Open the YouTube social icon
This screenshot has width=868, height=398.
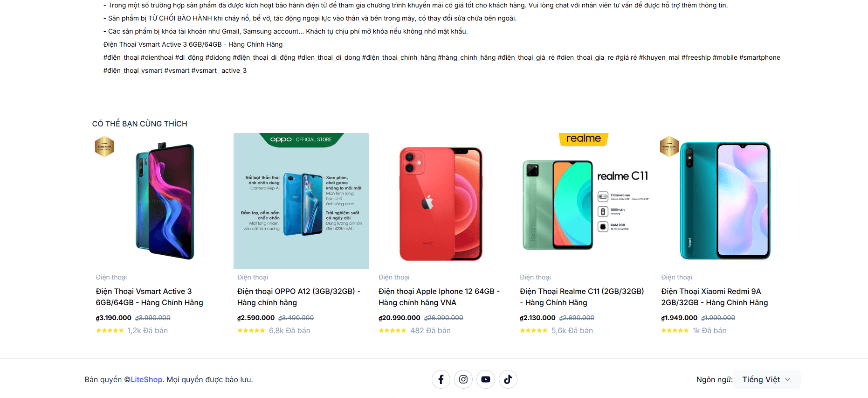(x=485, y=379)
